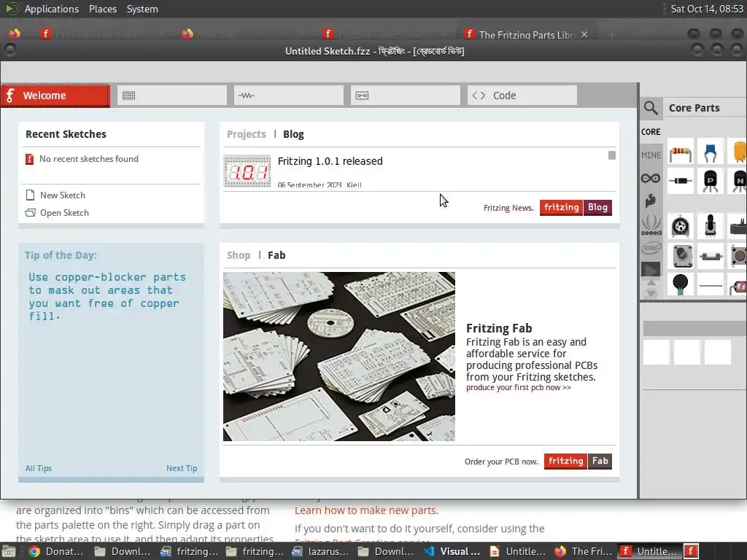
Task: Click the show desktop icon in taskbar
Action: (8, 551)
